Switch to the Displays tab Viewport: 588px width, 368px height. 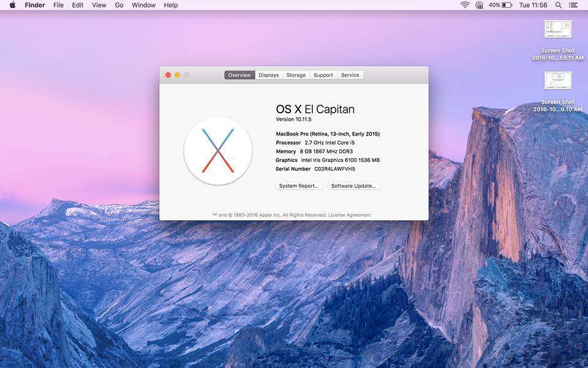(269, 75)
